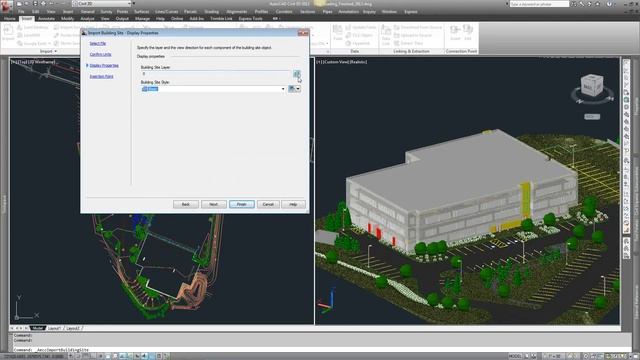640x360 pixels.
Task: Click the WCS dropdown below the ViewCube
Action: 592,117
